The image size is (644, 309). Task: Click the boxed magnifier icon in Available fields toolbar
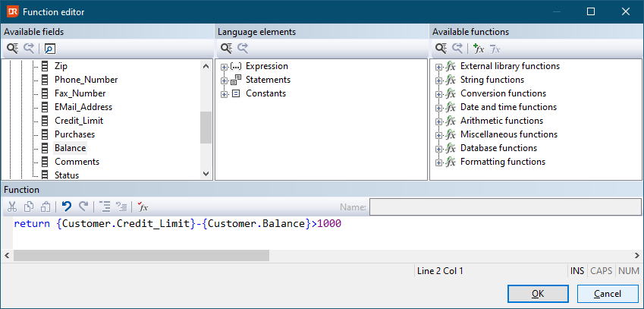[50, 49]
